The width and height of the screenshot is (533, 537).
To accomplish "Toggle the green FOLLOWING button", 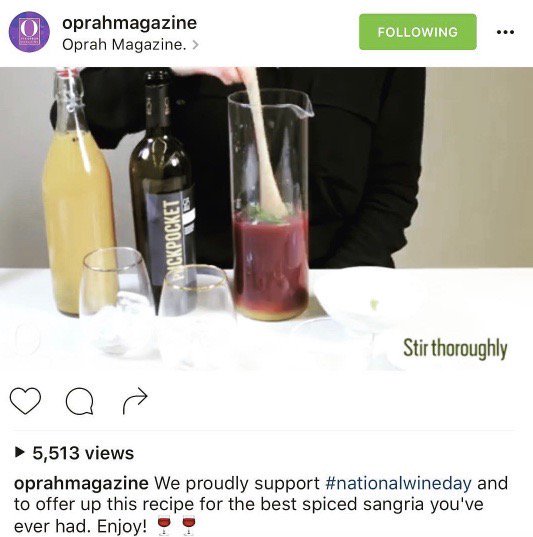I will click(x=418, y=32).
